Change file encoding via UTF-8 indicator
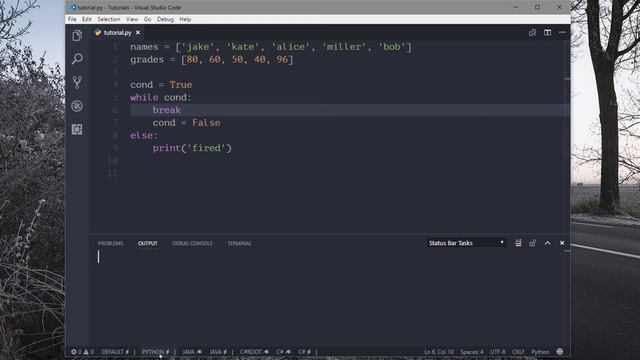Screen dimensions: 640x360 498,352
